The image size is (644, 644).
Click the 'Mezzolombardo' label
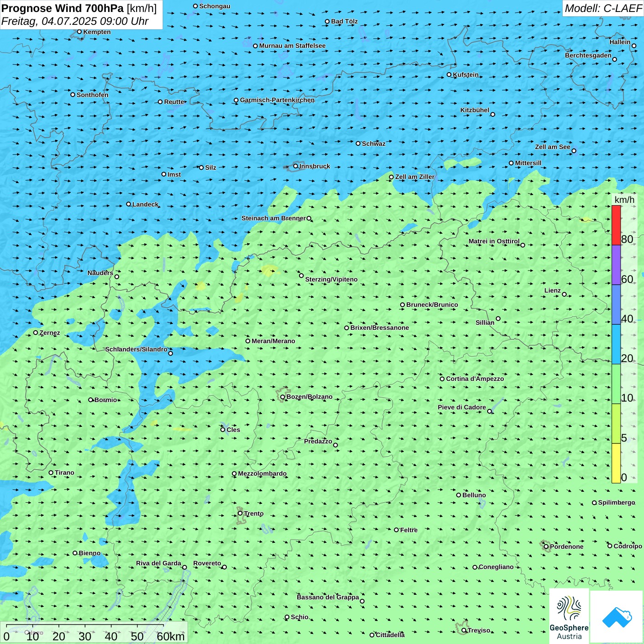click(262, 473)
